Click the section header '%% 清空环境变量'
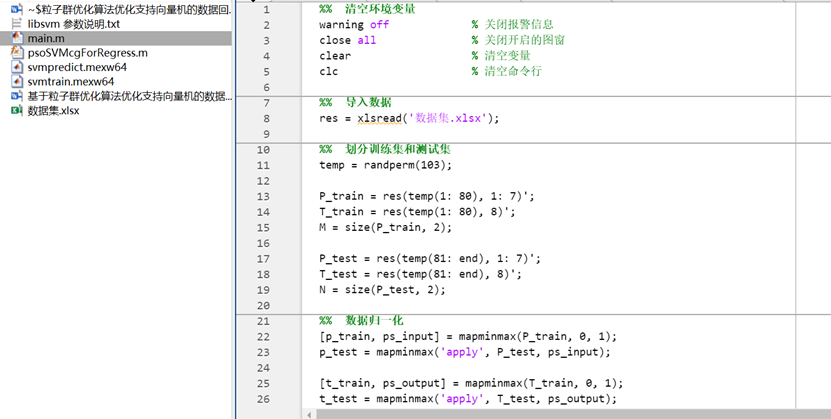 367,9
